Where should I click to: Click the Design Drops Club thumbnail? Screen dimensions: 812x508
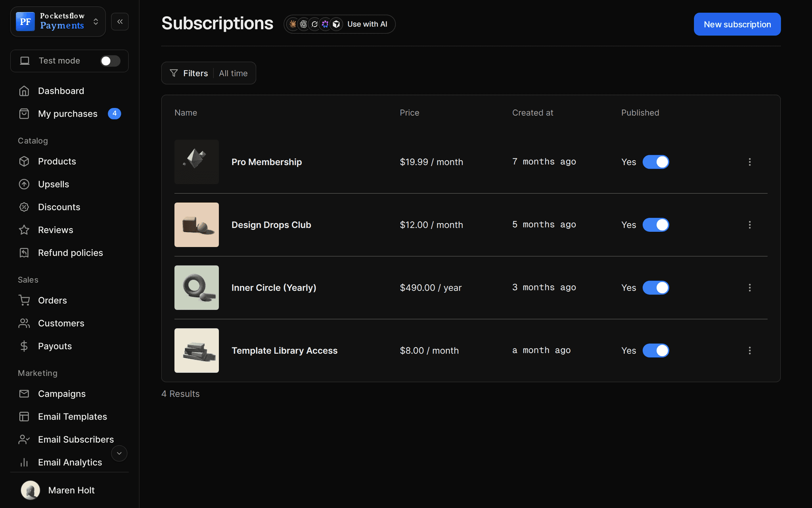(197, 225)
